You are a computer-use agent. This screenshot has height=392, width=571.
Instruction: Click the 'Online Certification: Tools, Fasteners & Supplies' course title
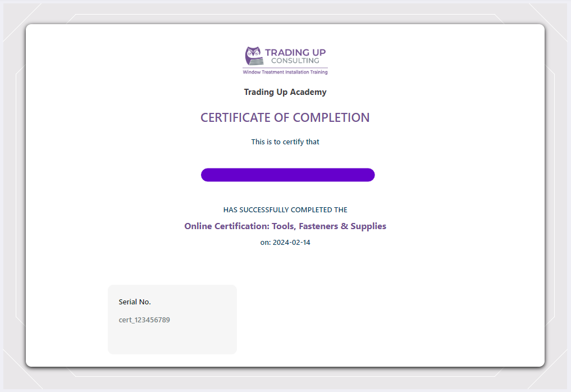[x=285, y=226]
